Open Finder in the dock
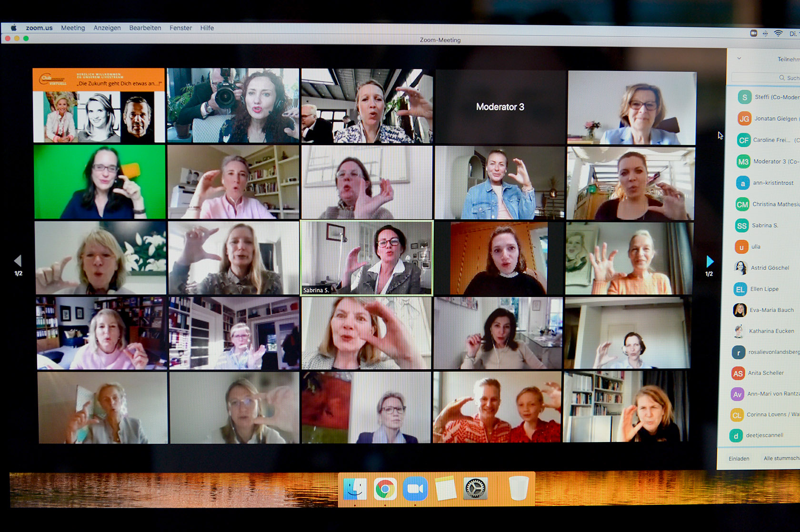 coord(355,489)
